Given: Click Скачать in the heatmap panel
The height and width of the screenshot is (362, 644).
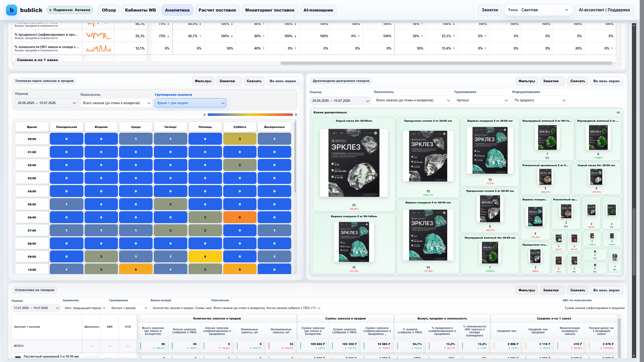Looking at the screenshot, I should (254, 81).
